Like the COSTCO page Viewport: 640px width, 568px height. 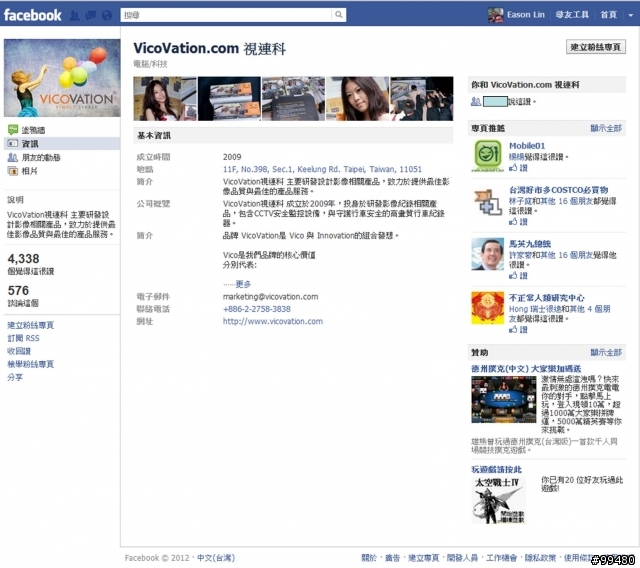[518, 222]
